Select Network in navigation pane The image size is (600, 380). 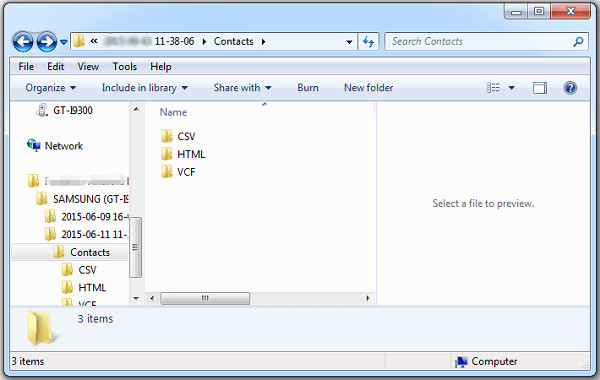click(54, 146)
